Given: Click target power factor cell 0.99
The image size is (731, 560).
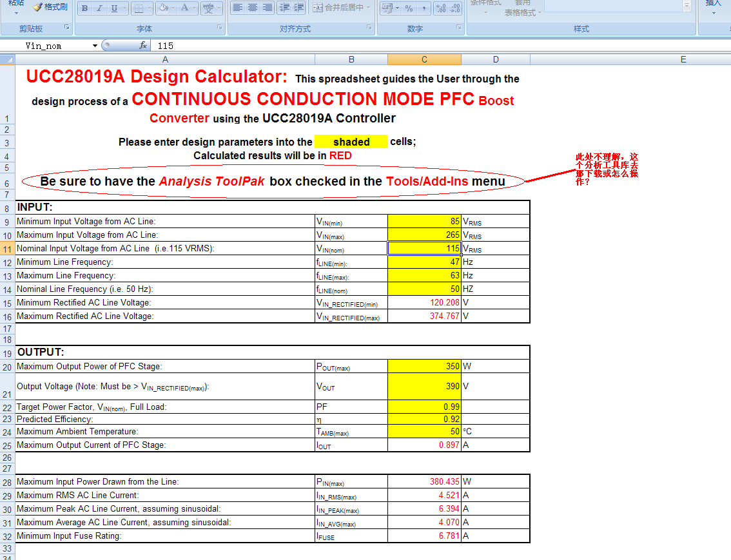Looking at the screenshot, I should [424, 407].
